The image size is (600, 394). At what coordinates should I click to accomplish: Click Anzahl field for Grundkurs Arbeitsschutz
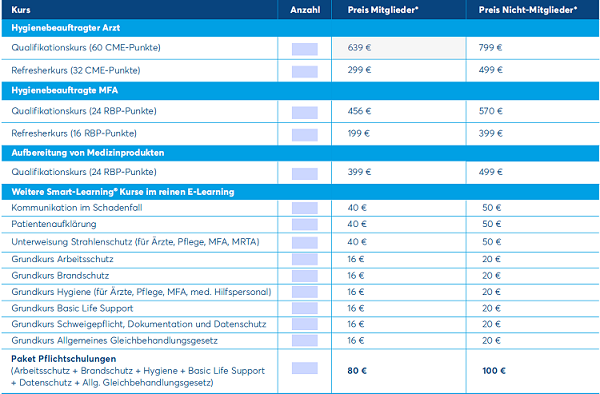coord(305,259)
